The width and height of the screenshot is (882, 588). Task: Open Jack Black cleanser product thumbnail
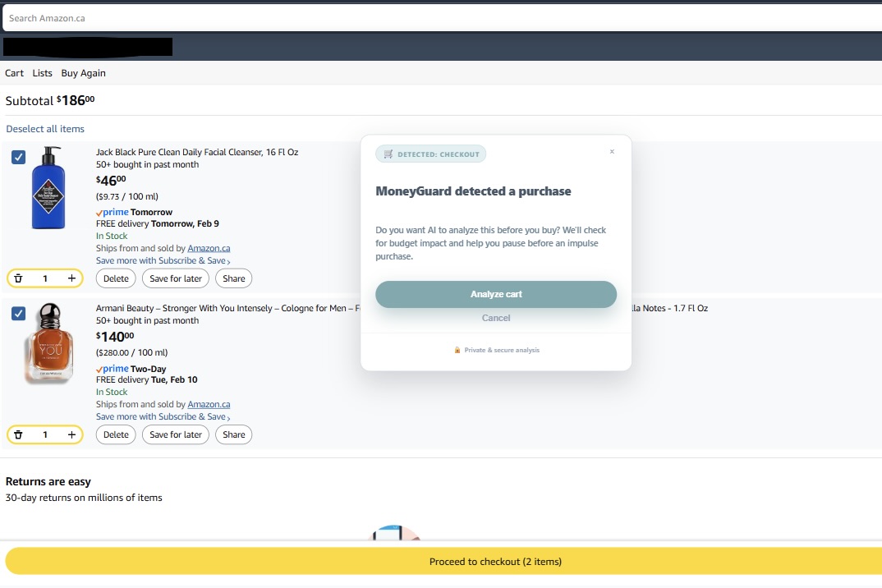pyautogui.click(x=48, y=188)
